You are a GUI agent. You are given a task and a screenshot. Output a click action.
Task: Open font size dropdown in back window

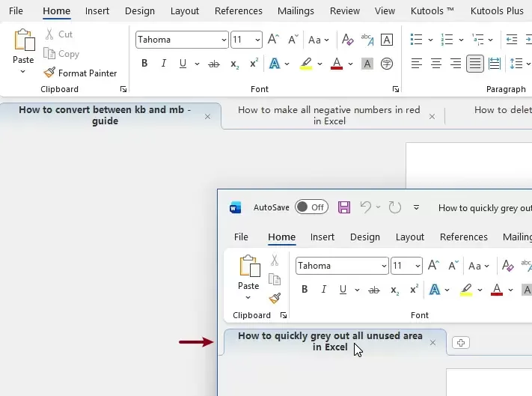point(257,40)
